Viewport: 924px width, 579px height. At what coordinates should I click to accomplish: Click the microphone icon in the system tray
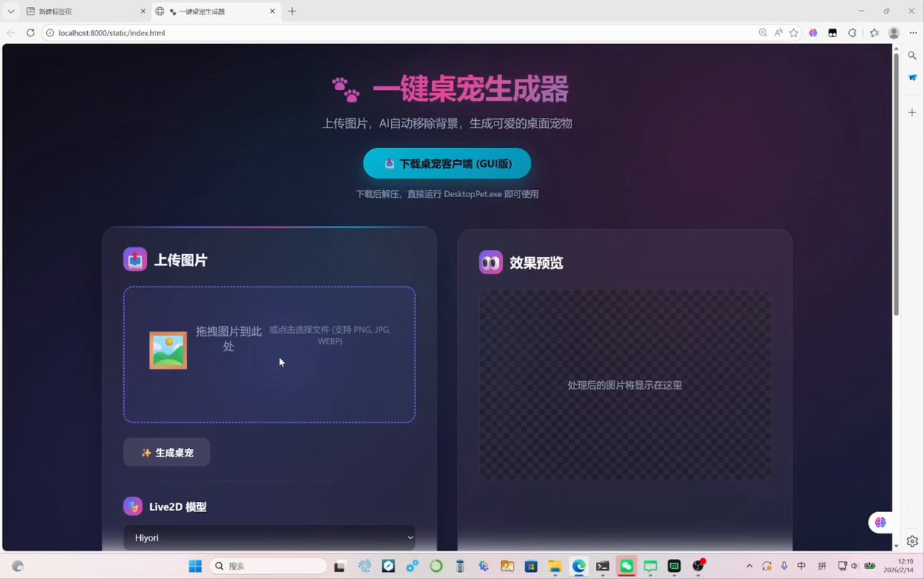point(784,566)
